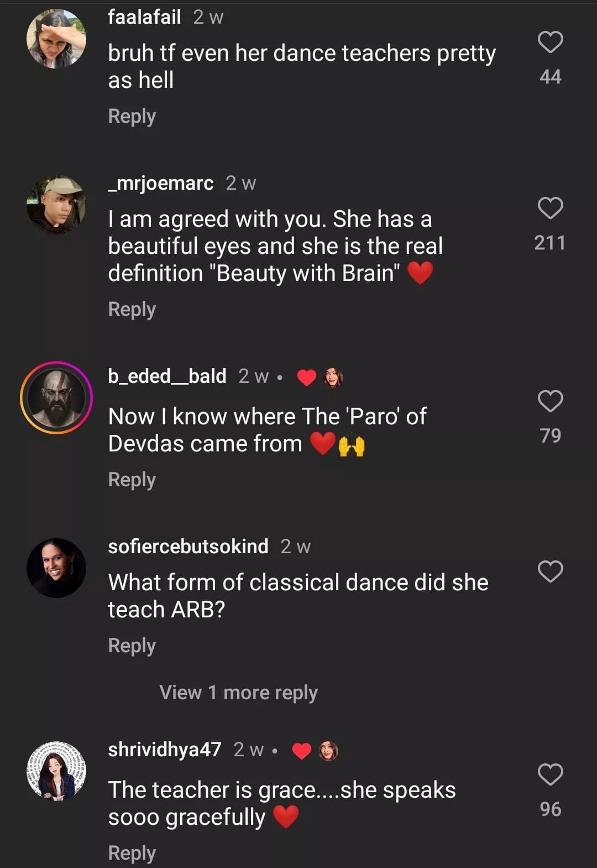This screenshot has width=597, height=868.
Task: Open shrividhya47's profile avatar
Action: (x=56, y=771)
